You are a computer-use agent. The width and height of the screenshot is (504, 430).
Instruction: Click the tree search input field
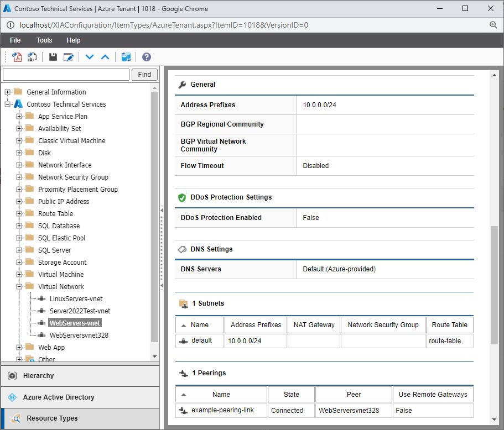point(66,75)
